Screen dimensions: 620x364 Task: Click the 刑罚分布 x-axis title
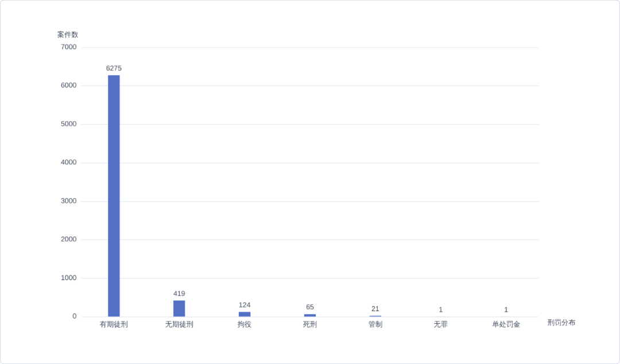pos(561,323)
